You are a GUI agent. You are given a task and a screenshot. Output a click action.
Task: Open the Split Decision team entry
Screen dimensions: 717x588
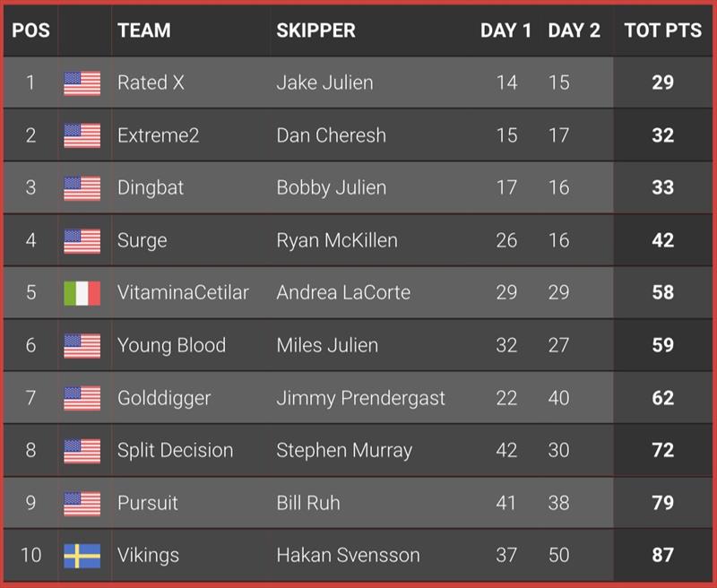(x=175, y=450)
